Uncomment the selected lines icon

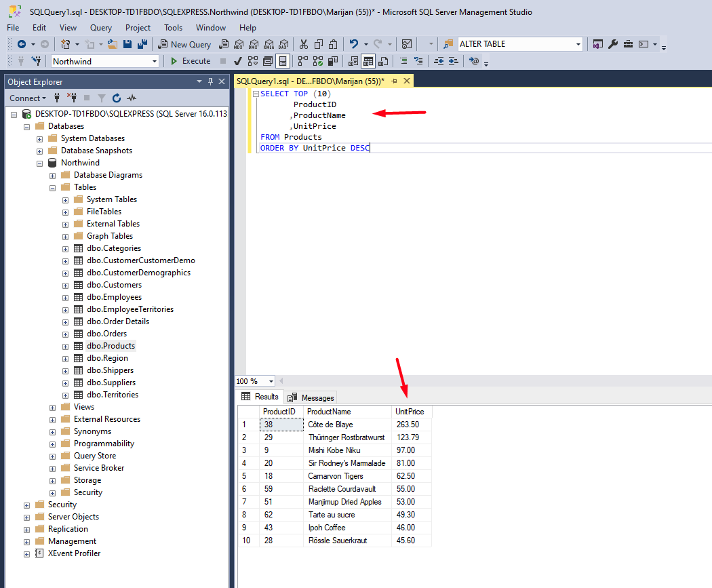coord(418,61)
